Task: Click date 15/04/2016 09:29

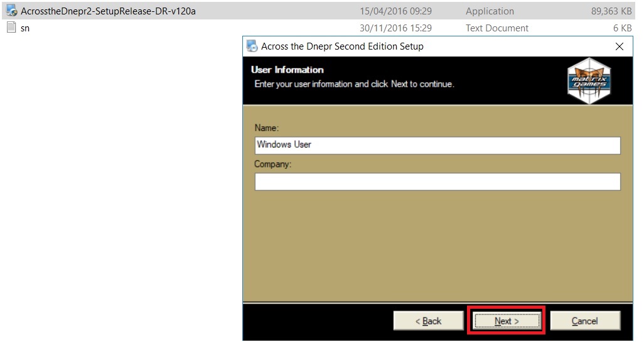Action: pyautogui.click(x=396, y=11)
